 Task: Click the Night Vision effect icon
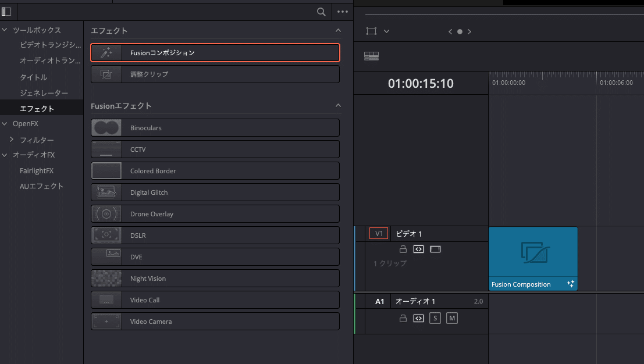[106, 278]
